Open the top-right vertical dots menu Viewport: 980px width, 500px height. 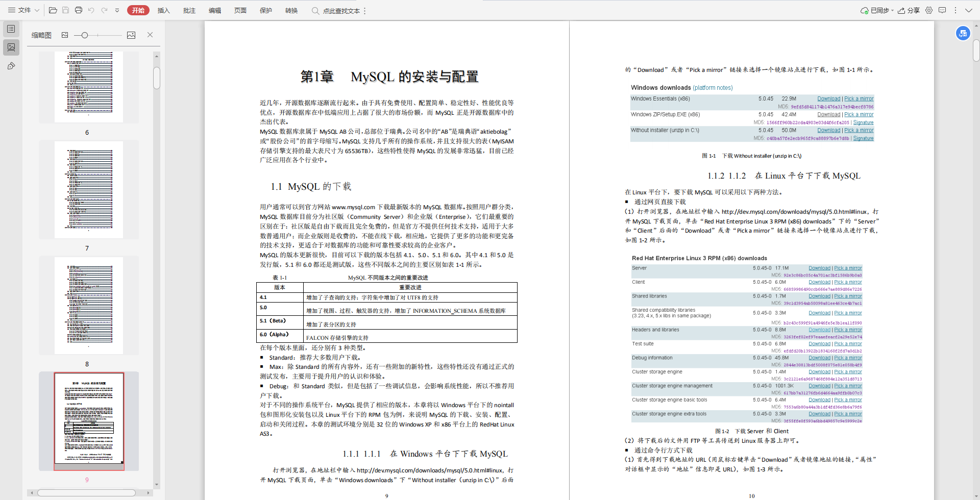click(x=955, y=10)
